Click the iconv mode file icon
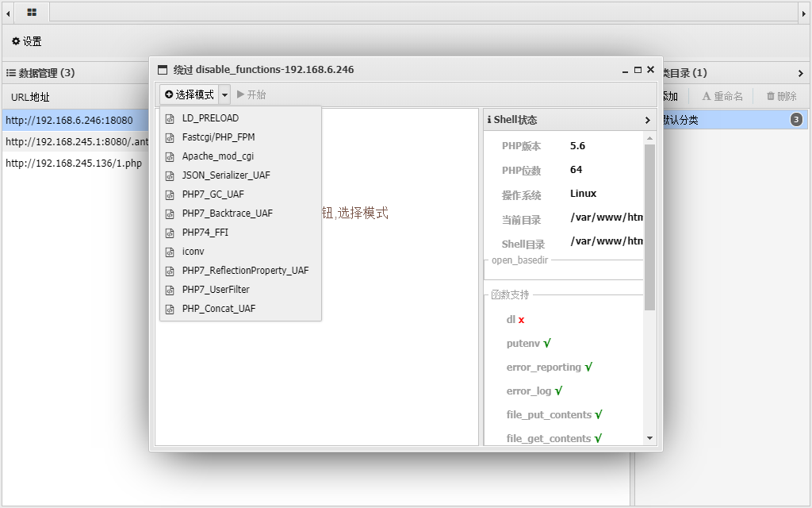This screenshot has height=508, width=812. [170, 252]
